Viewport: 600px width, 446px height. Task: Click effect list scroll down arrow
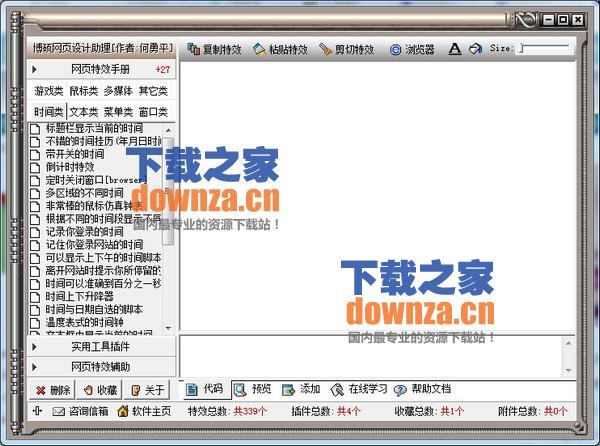coord(168,328)
